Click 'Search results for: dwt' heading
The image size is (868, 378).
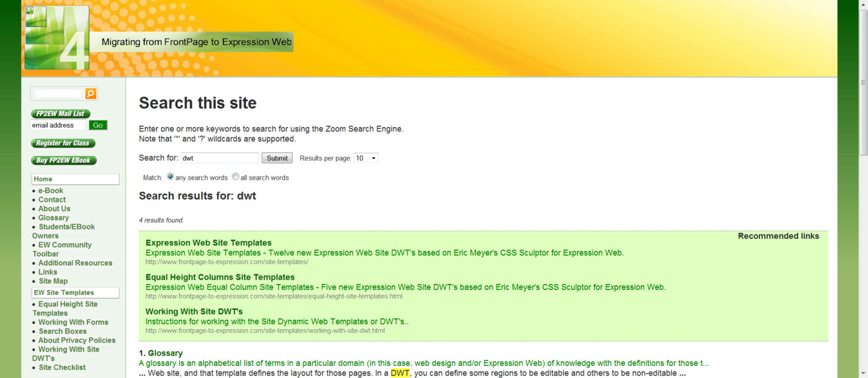point(197,196)
